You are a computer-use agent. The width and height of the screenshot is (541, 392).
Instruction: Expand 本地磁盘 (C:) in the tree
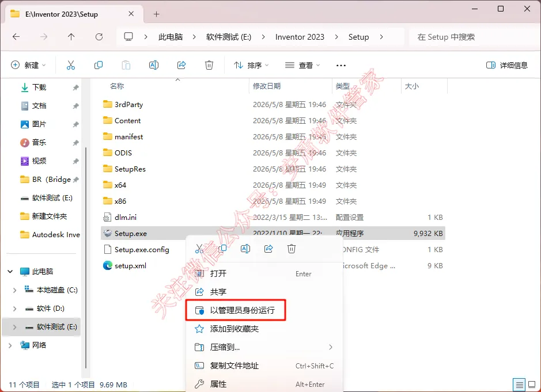(14, 290)
